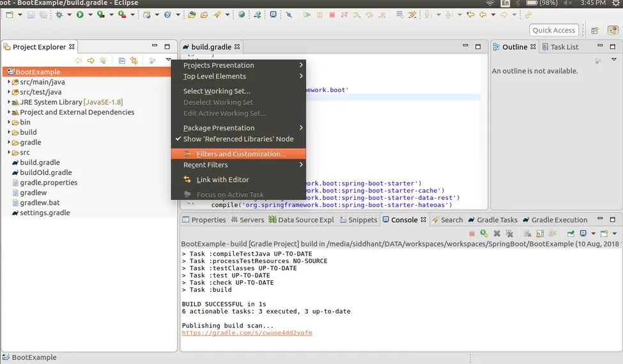623x364 pixels.
Task: Open Recent Filters submenu
Action: [238, 165]
